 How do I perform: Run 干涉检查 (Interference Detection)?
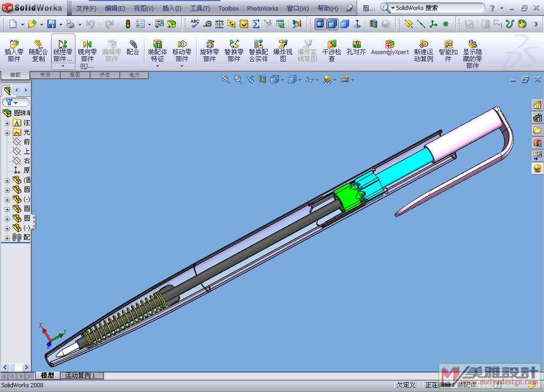click(x=331, y=51)
